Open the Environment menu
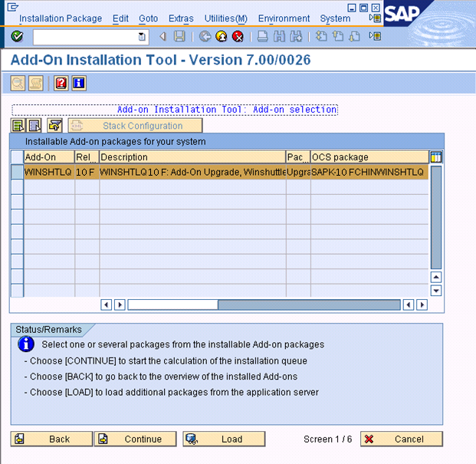The image size is (476, 464). tap(284, 18)
